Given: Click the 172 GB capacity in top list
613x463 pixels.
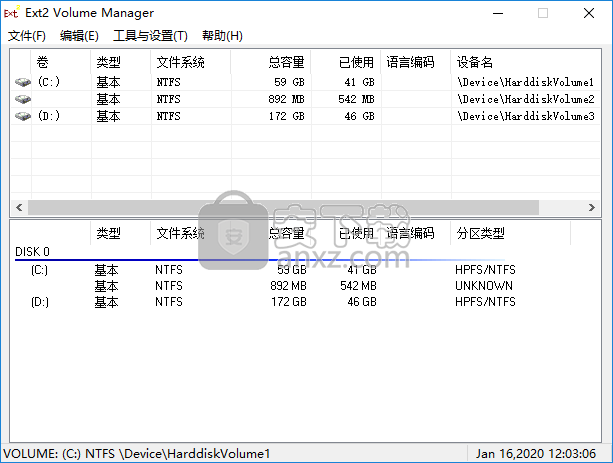Looking at the screenshot, I should click(x=287, y=116).
